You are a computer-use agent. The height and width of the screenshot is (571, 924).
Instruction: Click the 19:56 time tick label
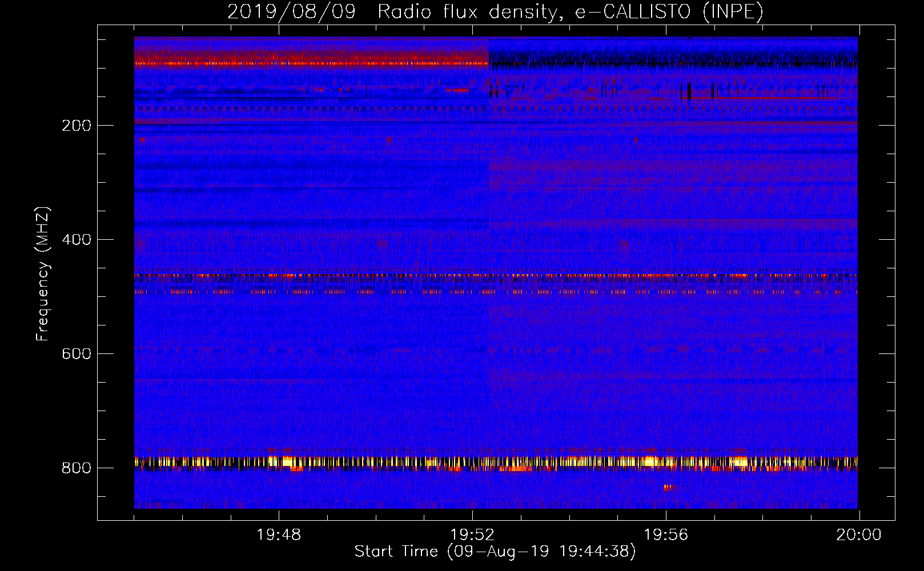(666, 535)
